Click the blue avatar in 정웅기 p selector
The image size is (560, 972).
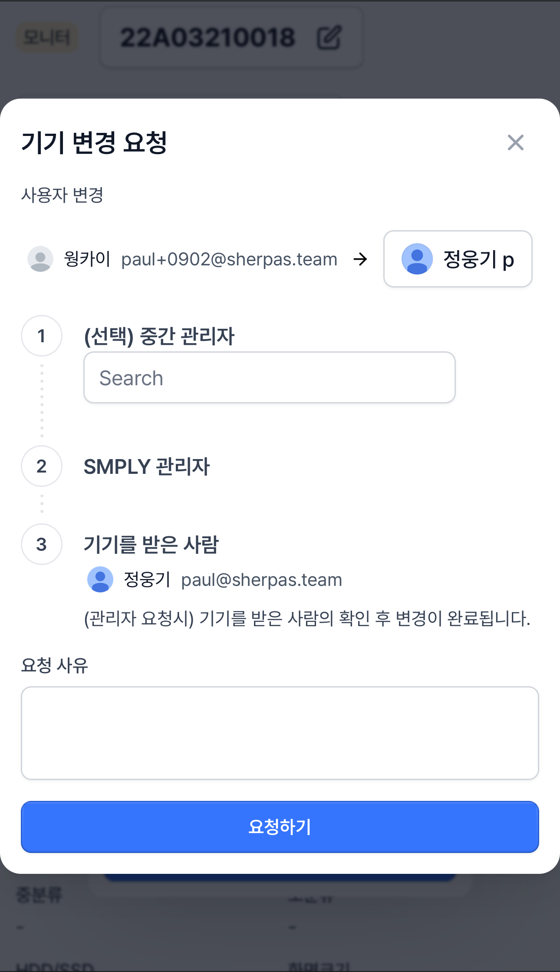[417, 259]
